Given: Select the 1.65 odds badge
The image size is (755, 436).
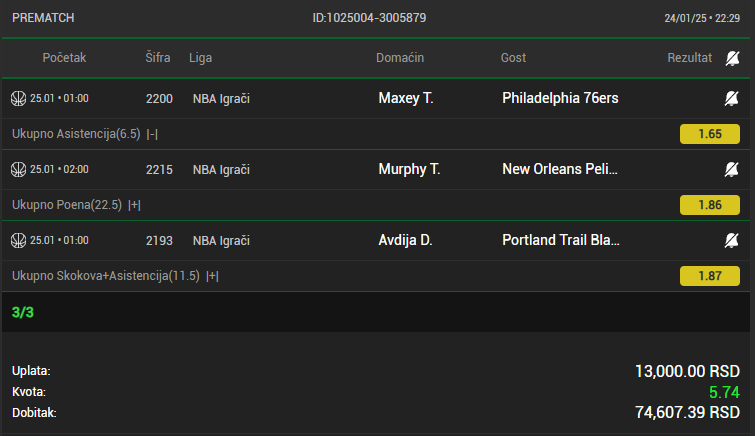Looking at the screenshot, I should pyautogui.click(x=710, y=134).
